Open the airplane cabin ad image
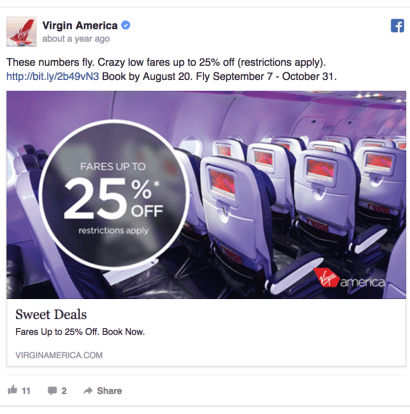The height and width of the screenshot is (414, 410). (206, 195)
